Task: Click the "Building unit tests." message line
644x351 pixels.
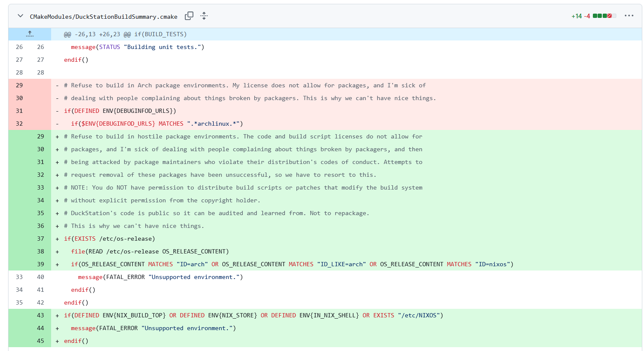Action: [x=137, y=47]
